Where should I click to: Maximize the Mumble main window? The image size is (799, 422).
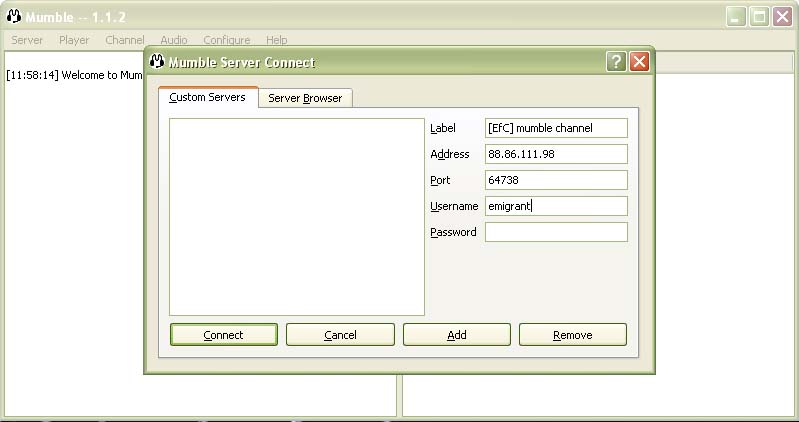tap(759, 17)
